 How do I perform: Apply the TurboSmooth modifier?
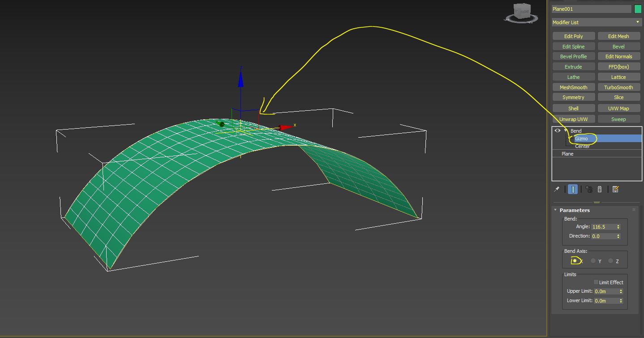(619, 87)
